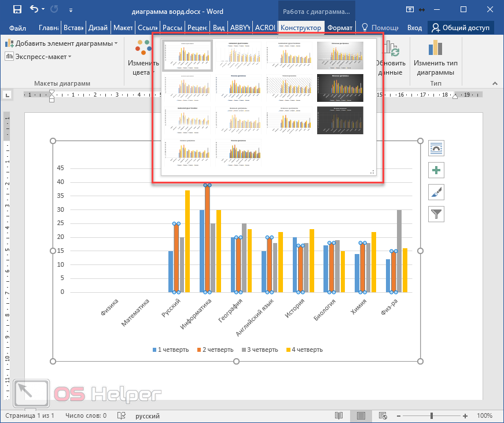Screen dimensions: 504x423
Task: Click the Вход sign-in link
Action: 414,27
